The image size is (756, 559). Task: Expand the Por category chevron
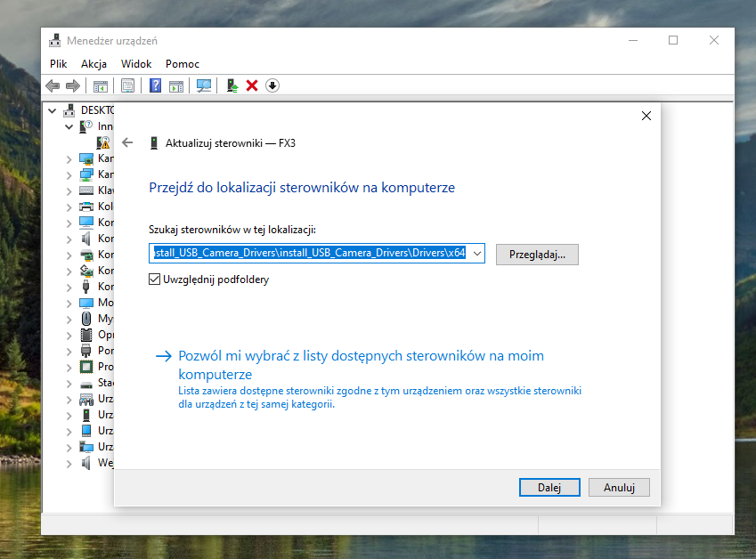pos(69,352)
